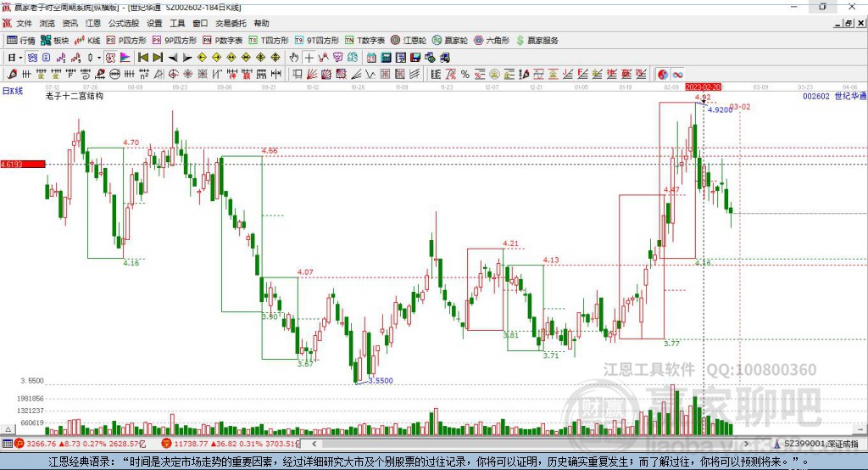
Task: Select the hand pan tool
Action: click(294, 58)
